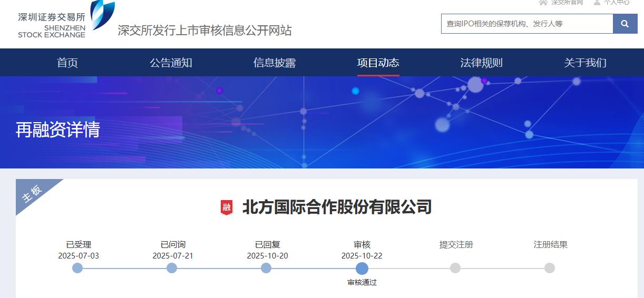Click the magnifier search button
The image size is (644, 298).
[x=625, y=24]
